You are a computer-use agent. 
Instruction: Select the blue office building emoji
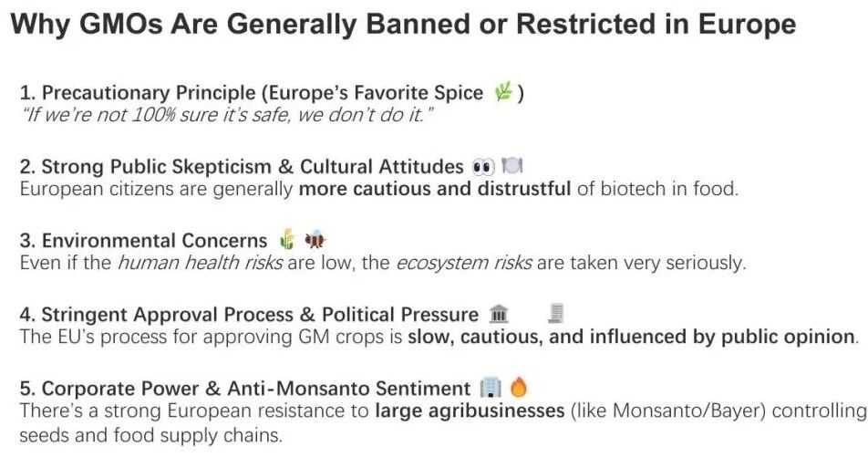pyautogui.click(x=490, y=388)
